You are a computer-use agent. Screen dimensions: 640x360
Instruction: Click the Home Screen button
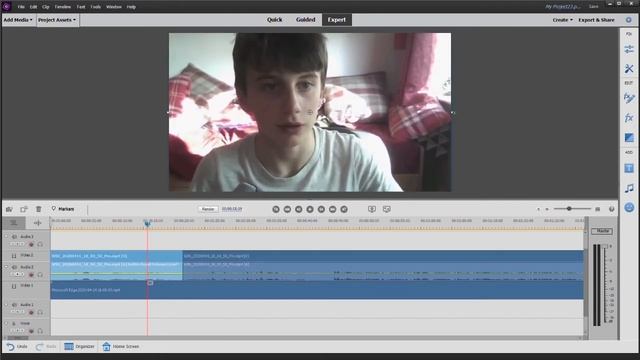121,347
